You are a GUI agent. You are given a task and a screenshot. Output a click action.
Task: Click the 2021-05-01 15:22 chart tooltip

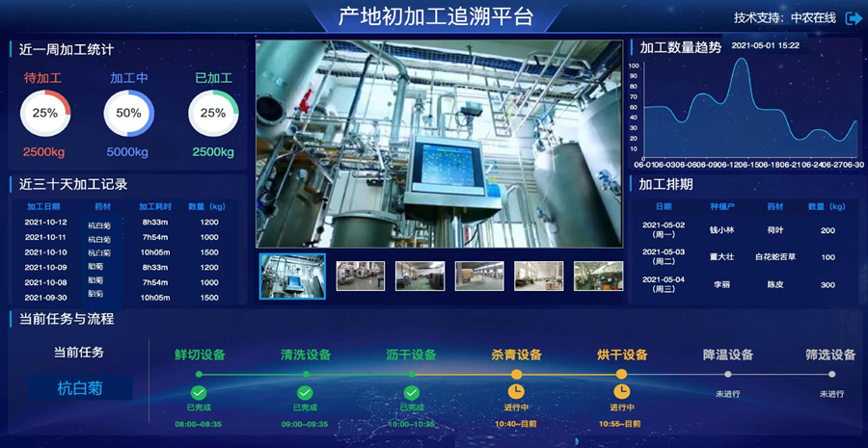(765, 46)
